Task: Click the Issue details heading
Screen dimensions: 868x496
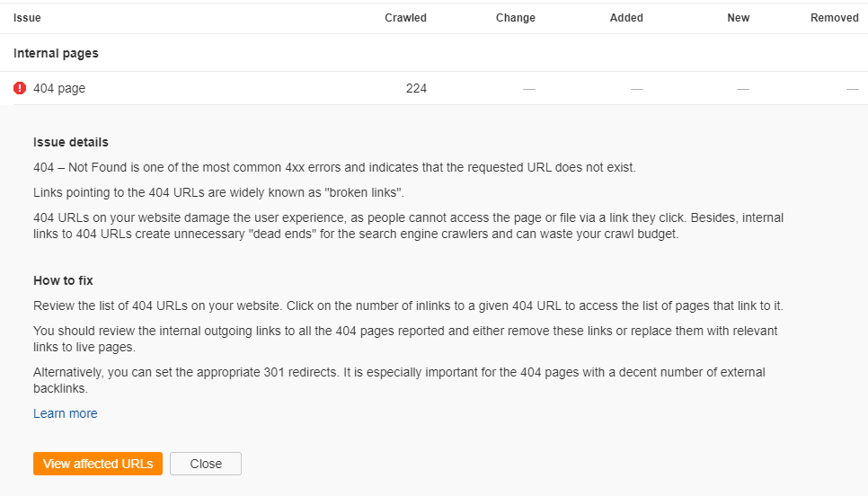Action: (x=71, y=142)
